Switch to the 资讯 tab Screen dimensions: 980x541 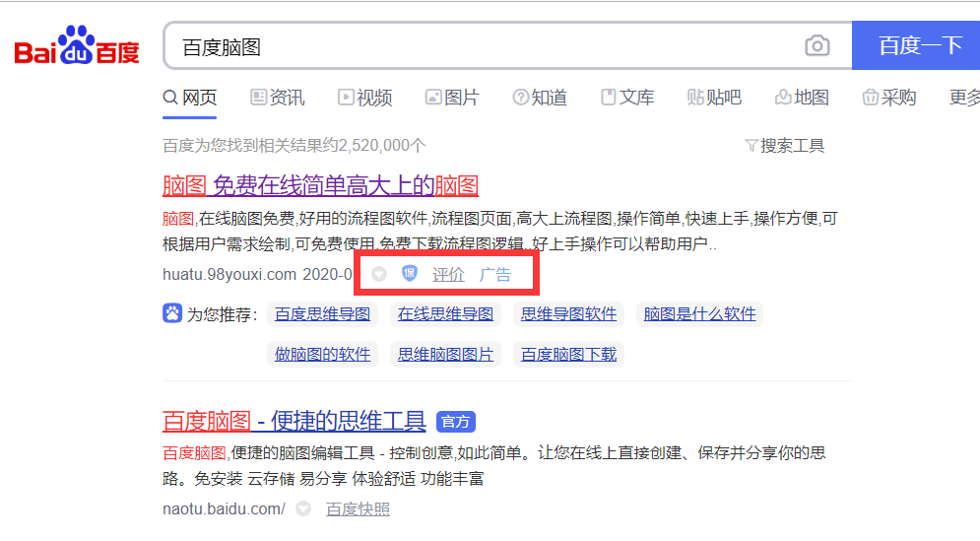tap(277, 98)
